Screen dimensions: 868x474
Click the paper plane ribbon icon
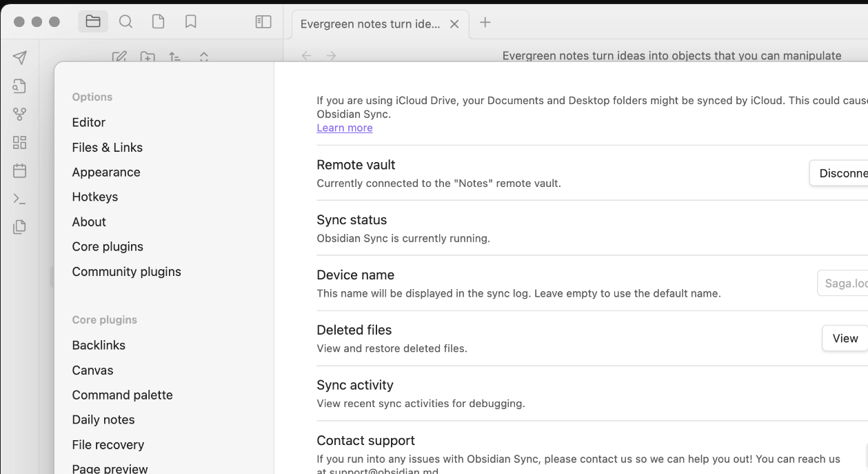pos(20,58)
